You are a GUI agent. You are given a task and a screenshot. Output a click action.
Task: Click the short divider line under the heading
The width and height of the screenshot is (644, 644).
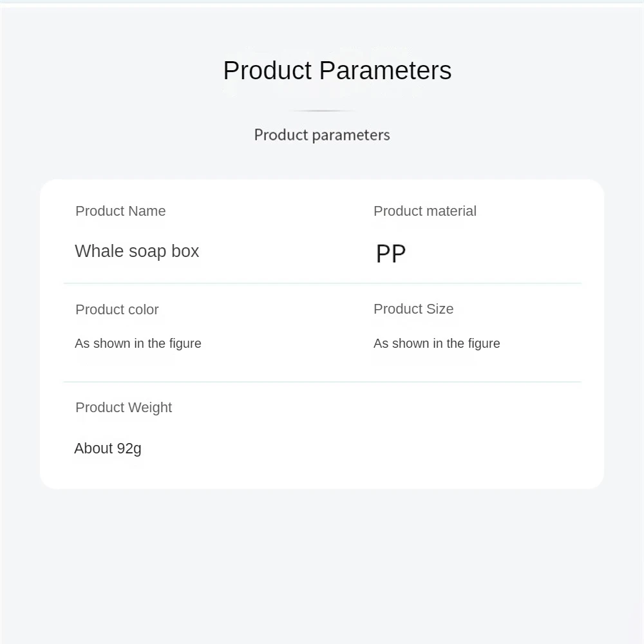322,111
